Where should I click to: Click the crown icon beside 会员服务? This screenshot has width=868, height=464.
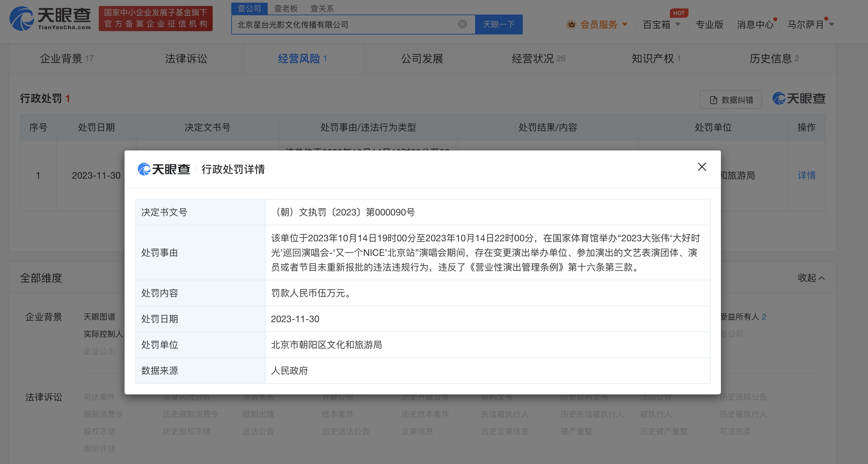pos(571,25)
